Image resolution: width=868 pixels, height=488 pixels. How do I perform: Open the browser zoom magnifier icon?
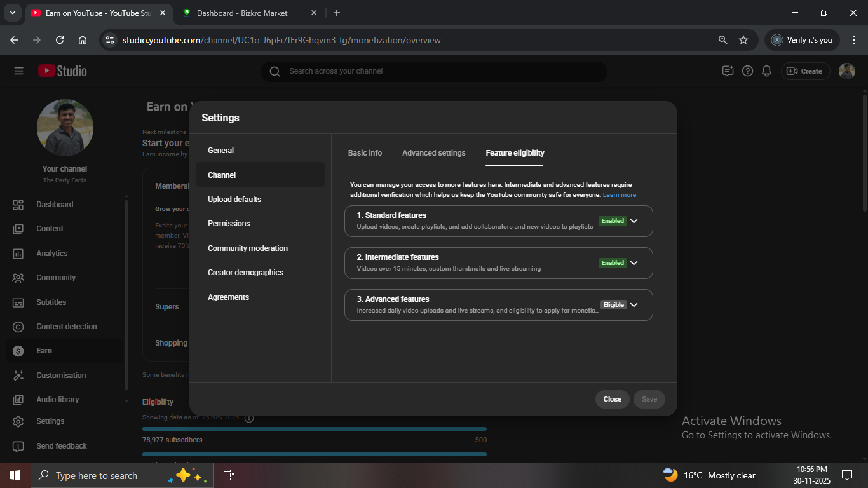(722, 40)
